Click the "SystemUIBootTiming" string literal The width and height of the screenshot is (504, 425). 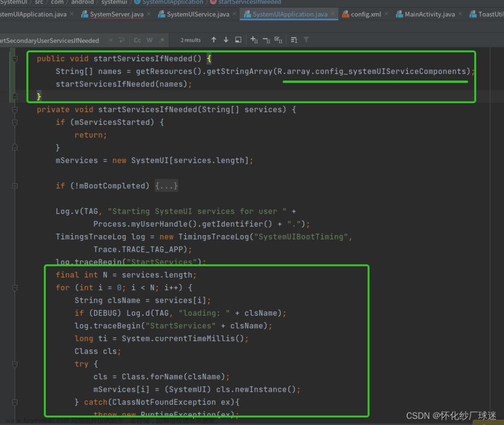[301, 237]
